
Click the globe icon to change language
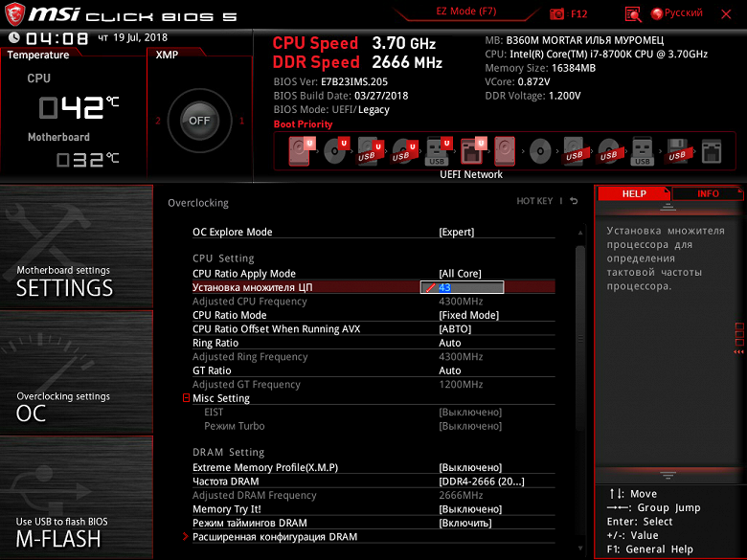[x=657, y=13]
